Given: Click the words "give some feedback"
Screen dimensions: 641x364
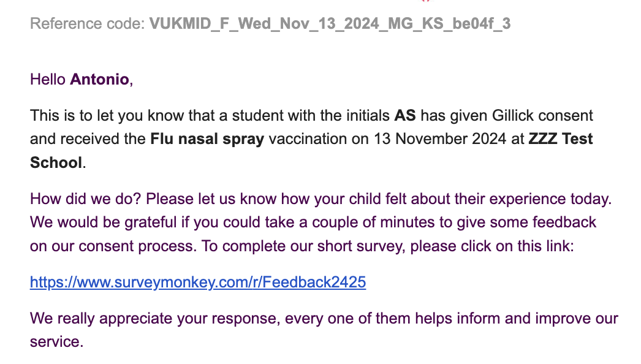Looking at the screenshot, I should (x=534, y=222).
